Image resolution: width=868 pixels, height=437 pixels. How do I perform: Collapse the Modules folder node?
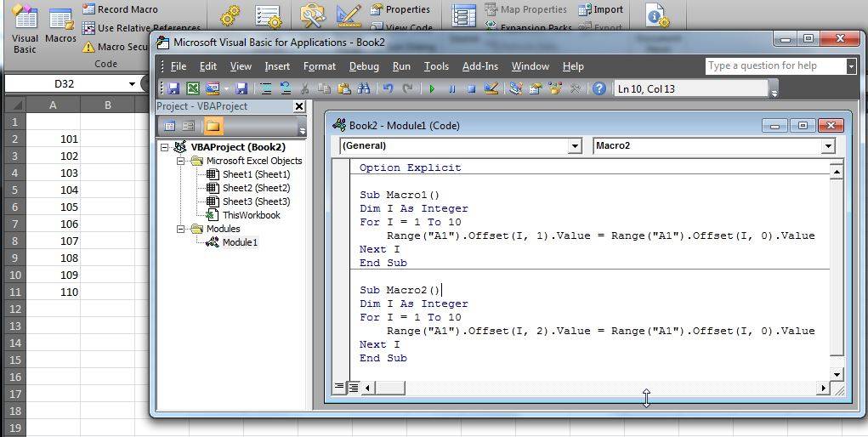point(180,229)
